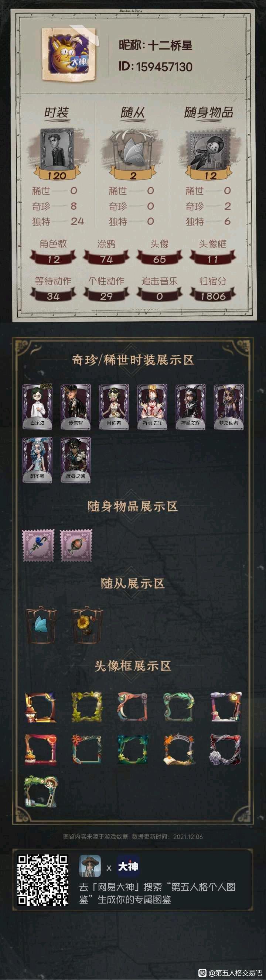The image size is (266, 980).
Task: Click the 归宿分 score banner
Action: (213, 296)
